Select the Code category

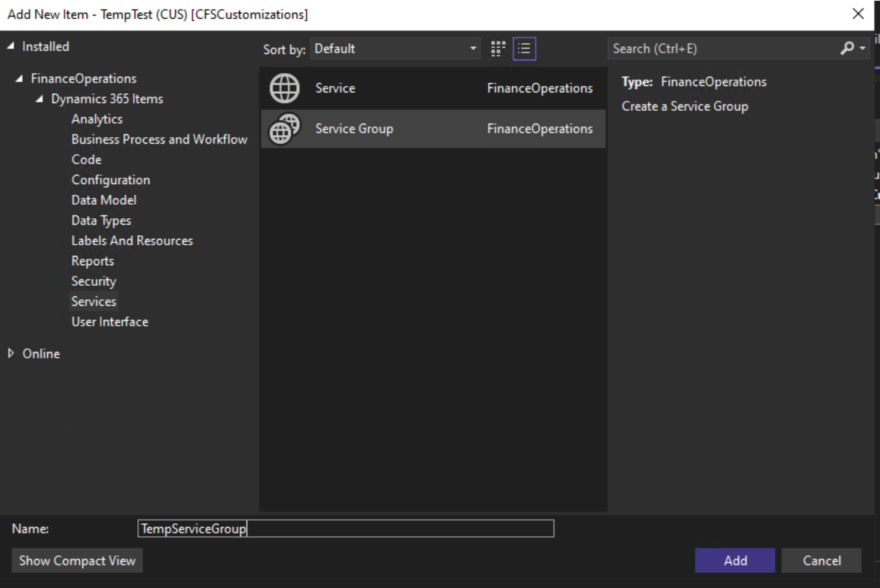click(x=87, y=160)
